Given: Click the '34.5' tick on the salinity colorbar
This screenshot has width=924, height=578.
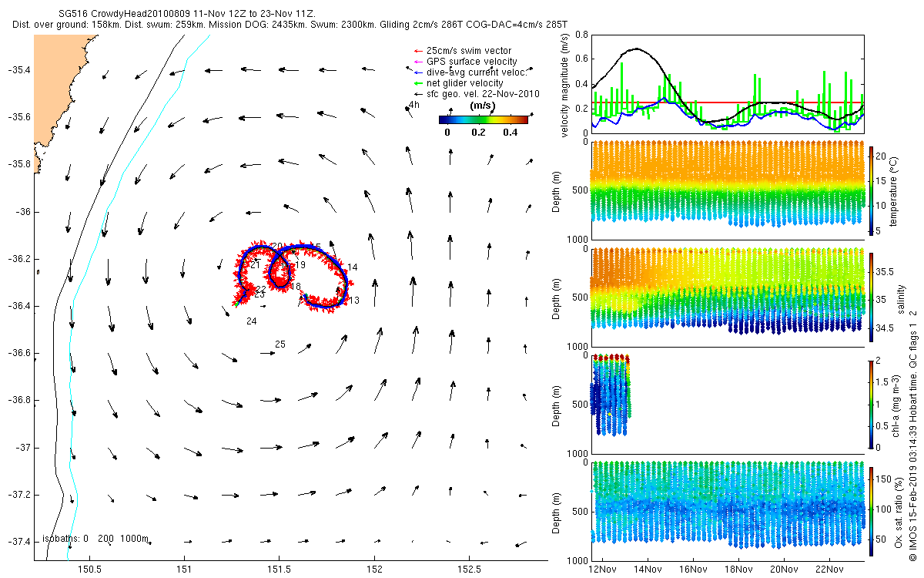Looking at the screenshot, I should [x=884, y=328].
